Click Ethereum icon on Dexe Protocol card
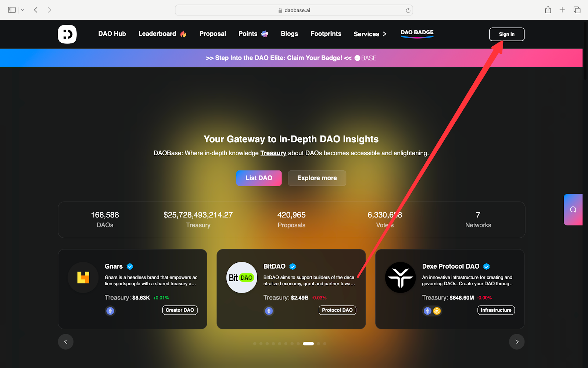 pyautogui.click(x=427, y=311)
